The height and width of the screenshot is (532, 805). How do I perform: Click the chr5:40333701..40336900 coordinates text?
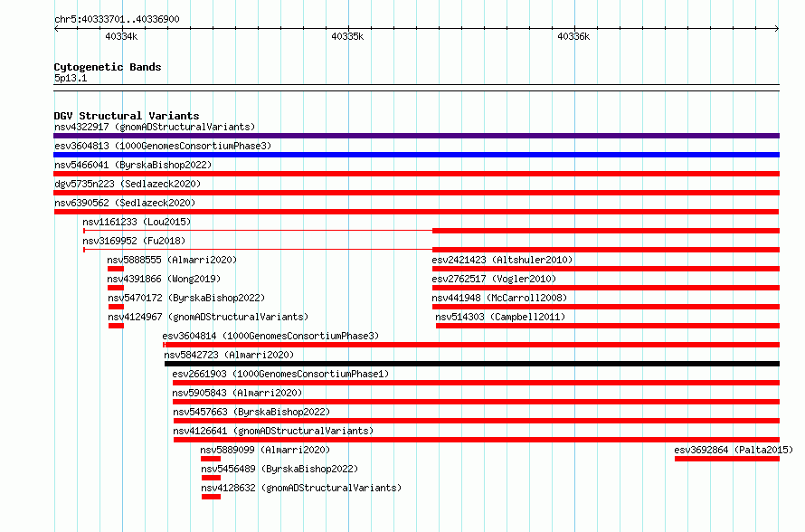tap(117, 19)
